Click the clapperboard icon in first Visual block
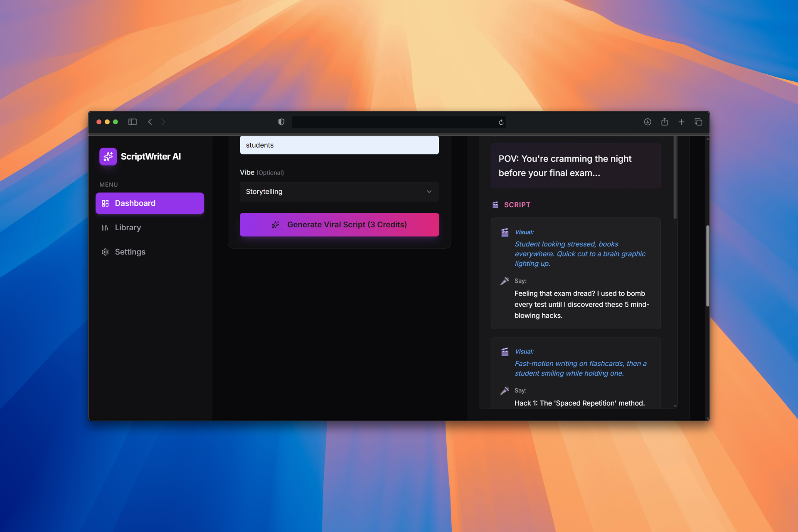 [505, 232]
